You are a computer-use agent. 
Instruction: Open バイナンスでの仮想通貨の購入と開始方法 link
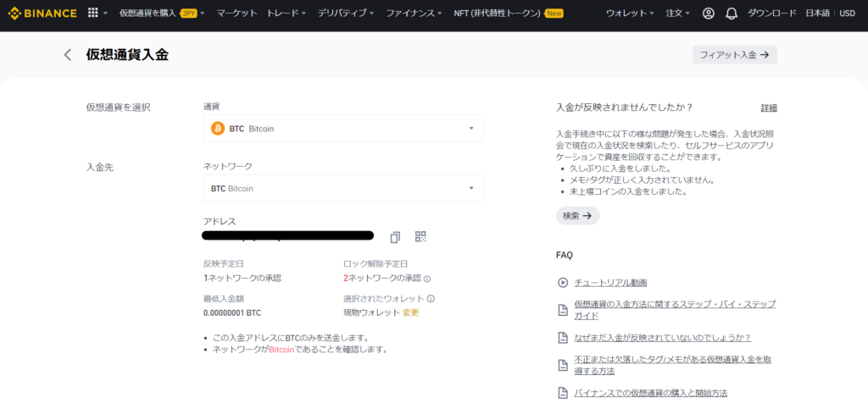(651, 393)
